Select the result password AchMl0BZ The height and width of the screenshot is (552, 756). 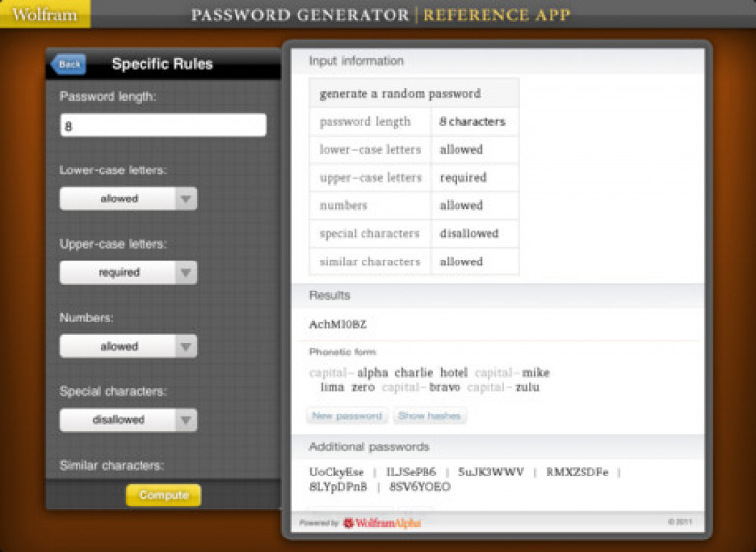click(338, 324)
